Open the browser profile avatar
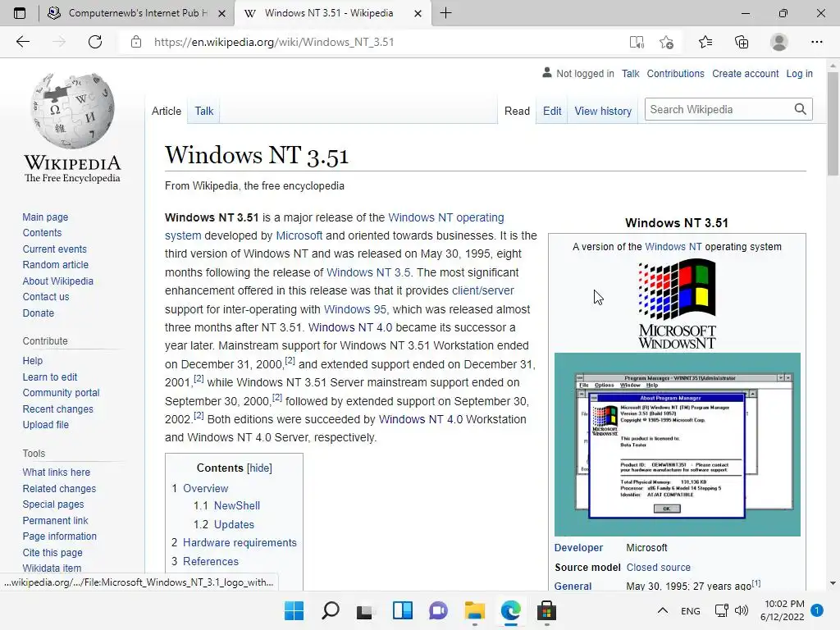This screenshot has height=630, width=840. coord(779,42)
